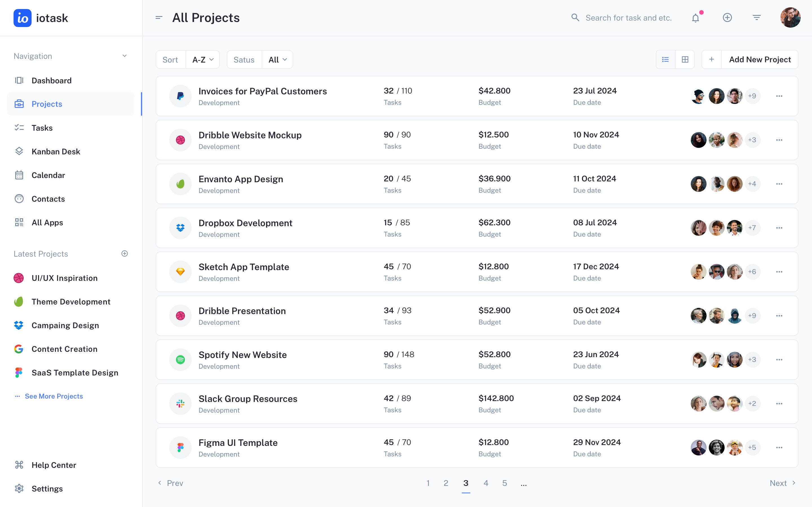
Task: Click the iotask logo icon
Action: 23,18
